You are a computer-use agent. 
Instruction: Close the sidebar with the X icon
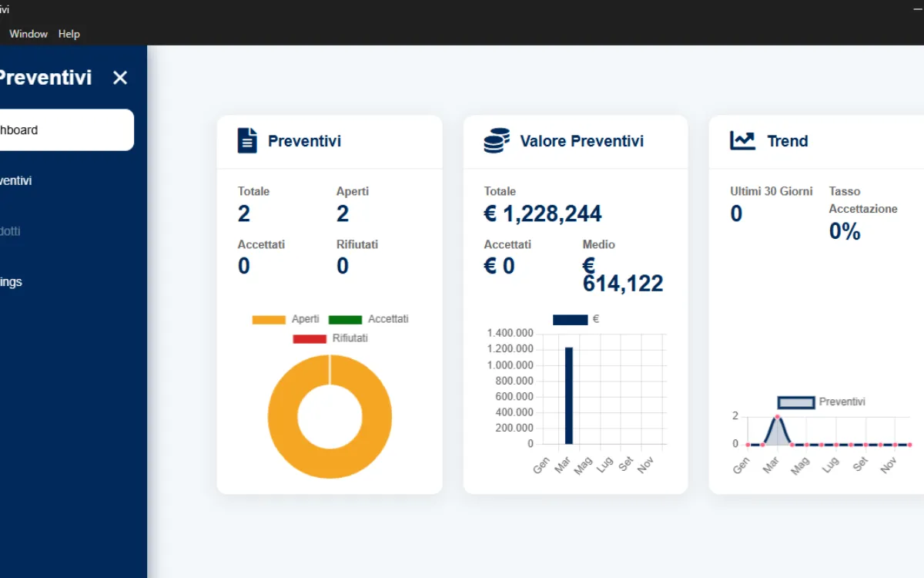[120, 77]
